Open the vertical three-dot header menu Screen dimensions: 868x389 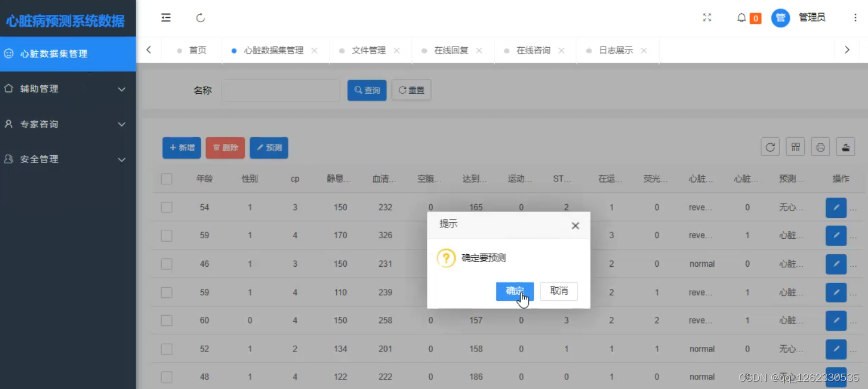tap(855, 18)
